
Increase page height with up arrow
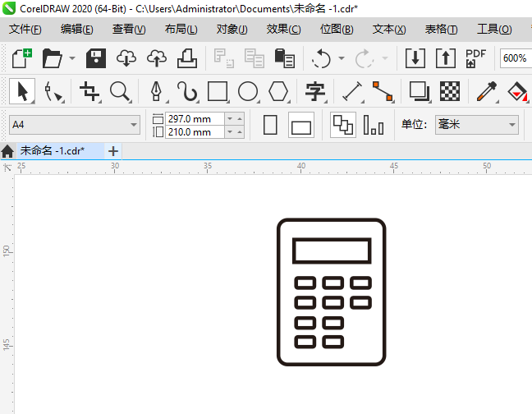coord(240,131)
